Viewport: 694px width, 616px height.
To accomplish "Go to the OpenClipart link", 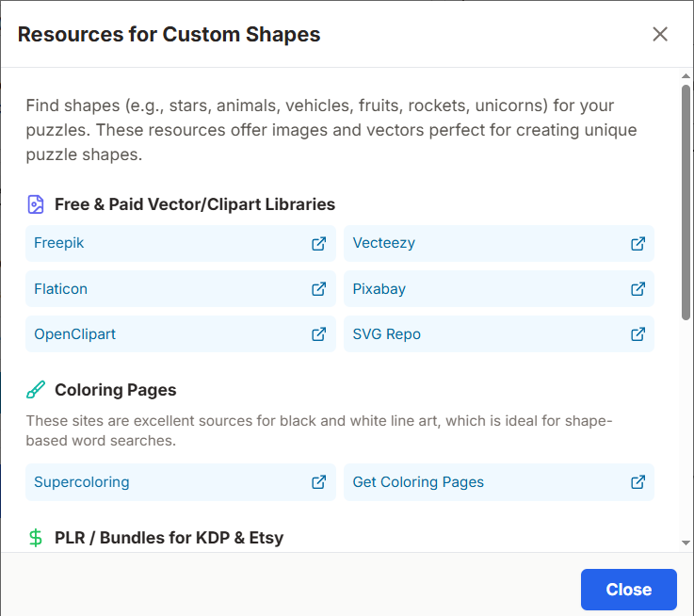I will coord(75,334).
